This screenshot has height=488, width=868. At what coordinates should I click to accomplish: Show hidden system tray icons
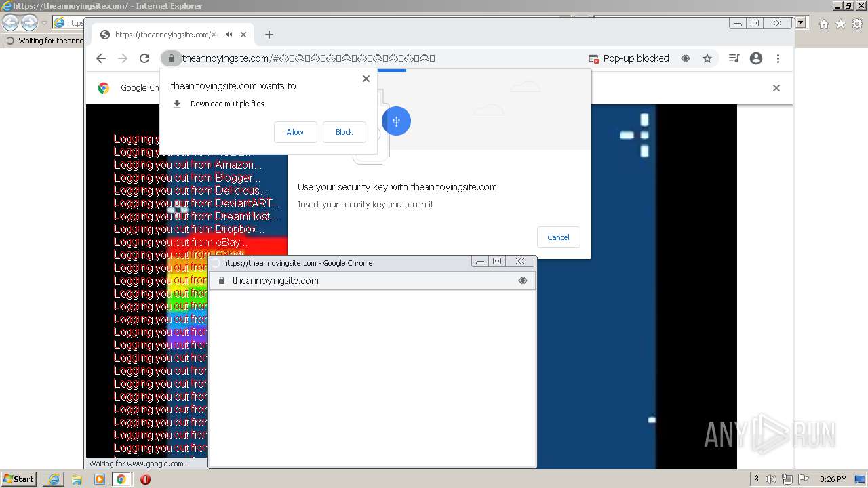click(x=757, y=479)
